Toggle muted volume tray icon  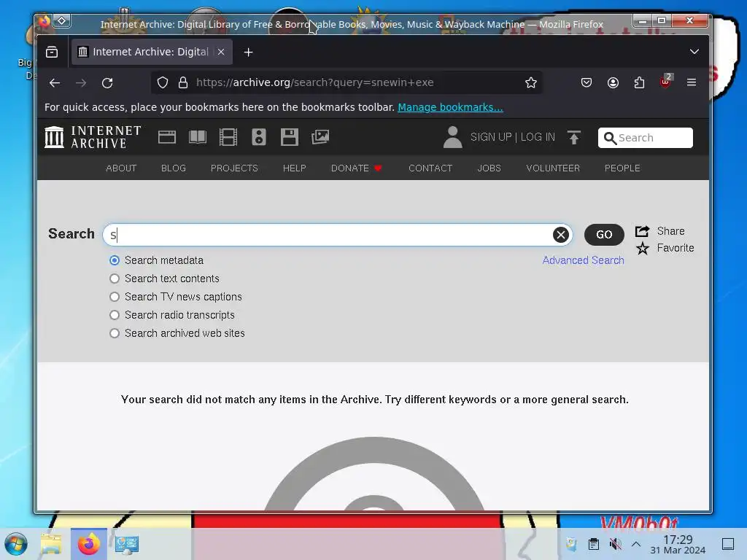tap(615, 544)
